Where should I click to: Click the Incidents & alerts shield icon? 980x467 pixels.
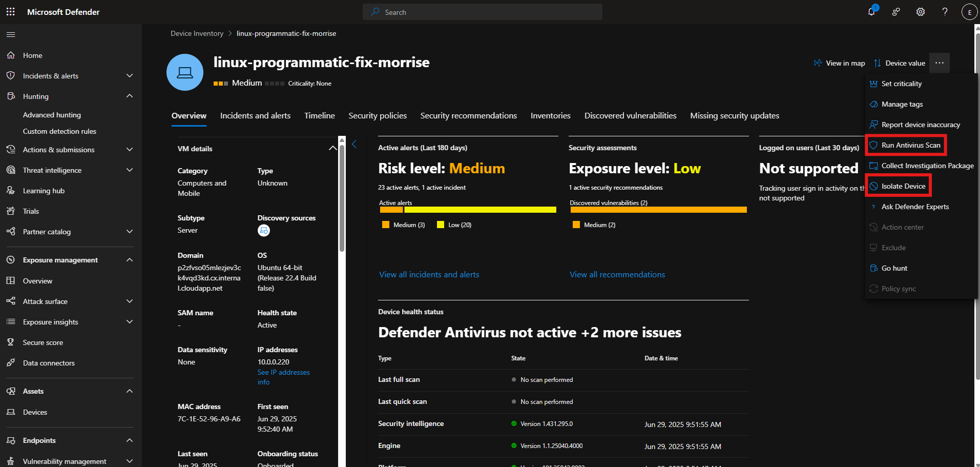click(11, 75)
